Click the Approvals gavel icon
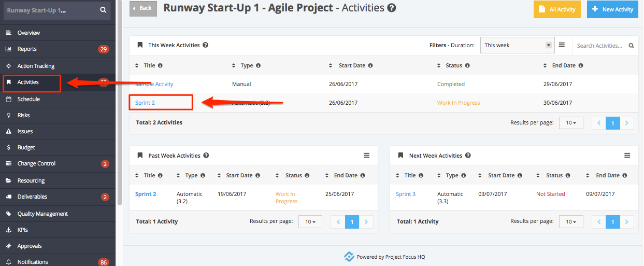Image resolution: width=644 pixels, height=266 pixels. click(8, 246)
